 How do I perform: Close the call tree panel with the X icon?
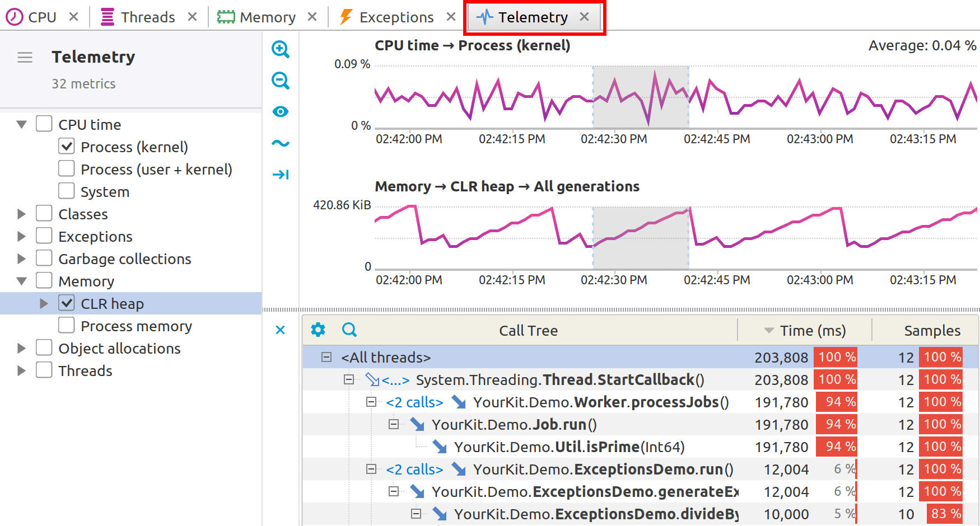(x=281, y=330)
